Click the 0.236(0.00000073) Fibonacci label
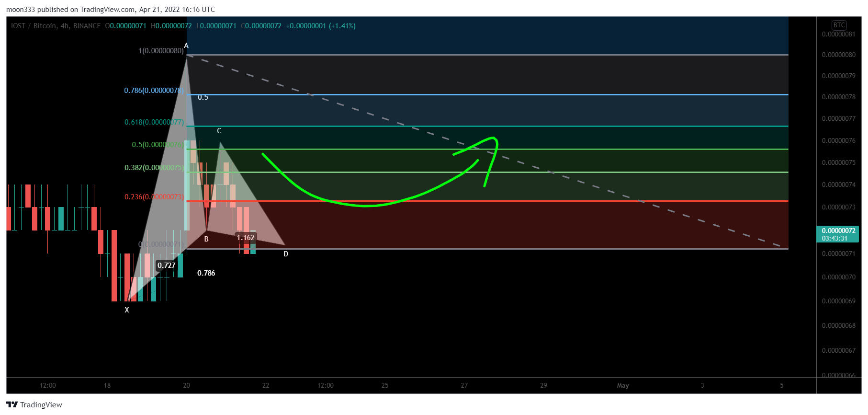The height and width of the screenshot is (415, 868). click(x=154, y=197)
